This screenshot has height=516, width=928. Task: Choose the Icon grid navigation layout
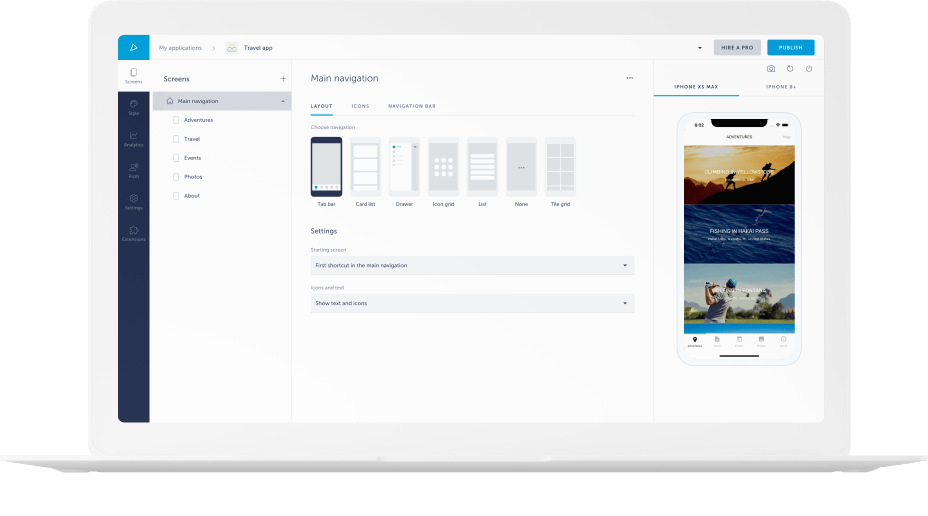pyautogui.click(x=443, y=172)
